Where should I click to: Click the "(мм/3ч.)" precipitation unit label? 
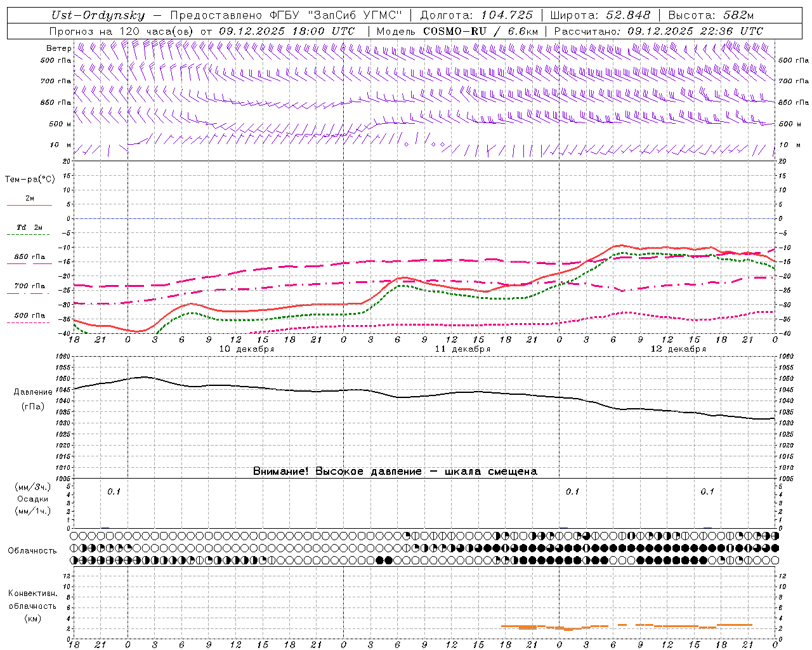click(33, 487)
